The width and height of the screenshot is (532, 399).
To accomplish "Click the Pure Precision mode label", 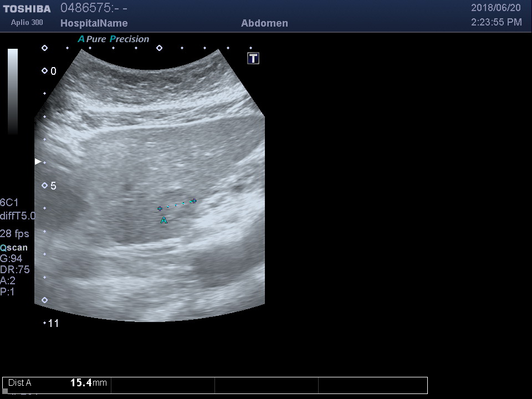I will tap(114, 39).
